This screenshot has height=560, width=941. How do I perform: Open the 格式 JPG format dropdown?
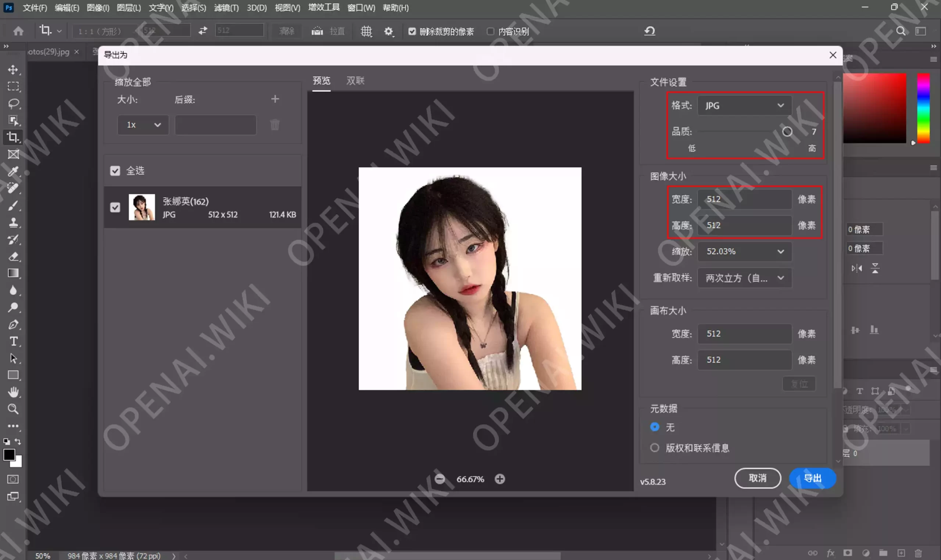pyautogui.click(x=744, y=106)
